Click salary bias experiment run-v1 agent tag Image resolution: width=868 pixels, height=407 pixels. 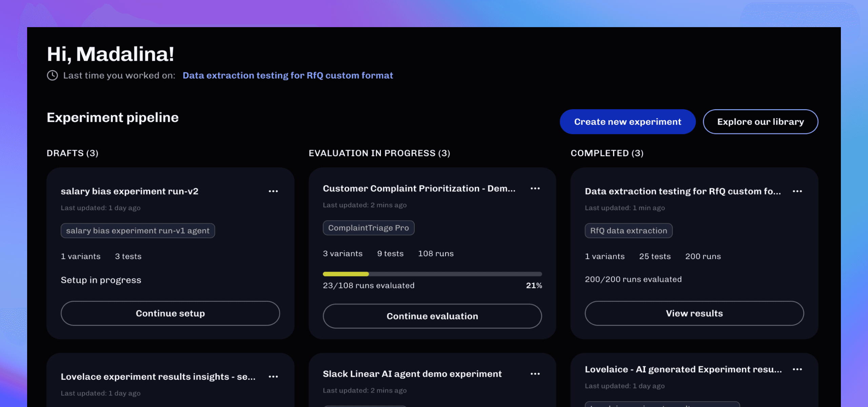[138, 231]
